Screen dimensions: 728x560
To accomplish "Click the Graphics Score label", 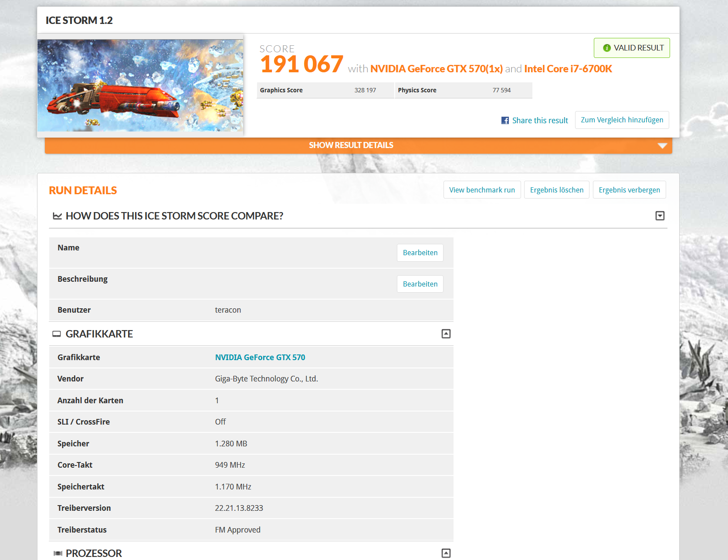I will pyautogui.click(x=281, y=90).
